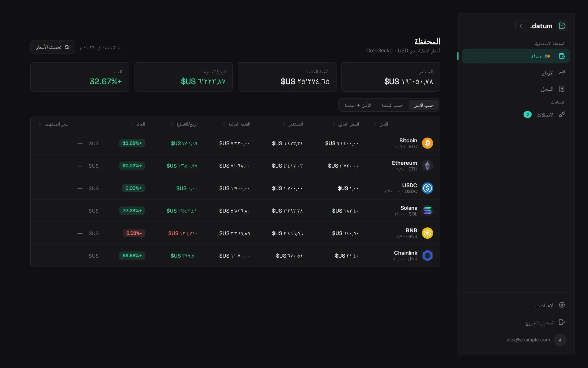Click the user avatar A

click(560, 340)
